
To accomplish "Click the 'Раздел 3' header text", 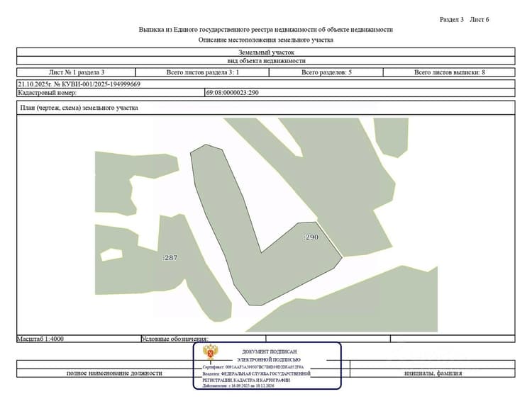I will pos(452,20).
